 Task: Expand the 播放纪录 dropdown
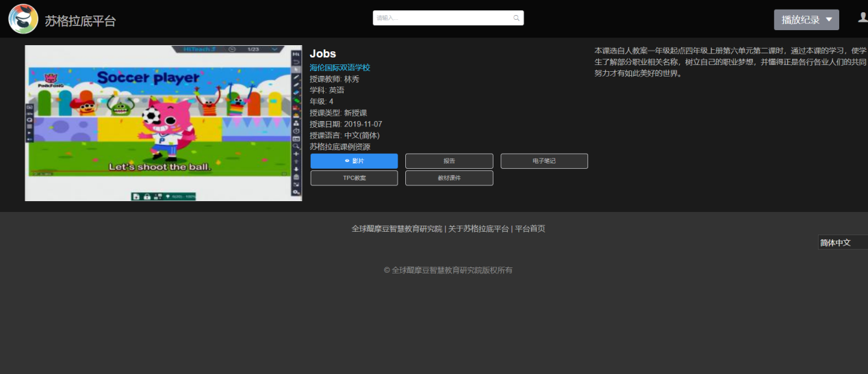[806, 20]
